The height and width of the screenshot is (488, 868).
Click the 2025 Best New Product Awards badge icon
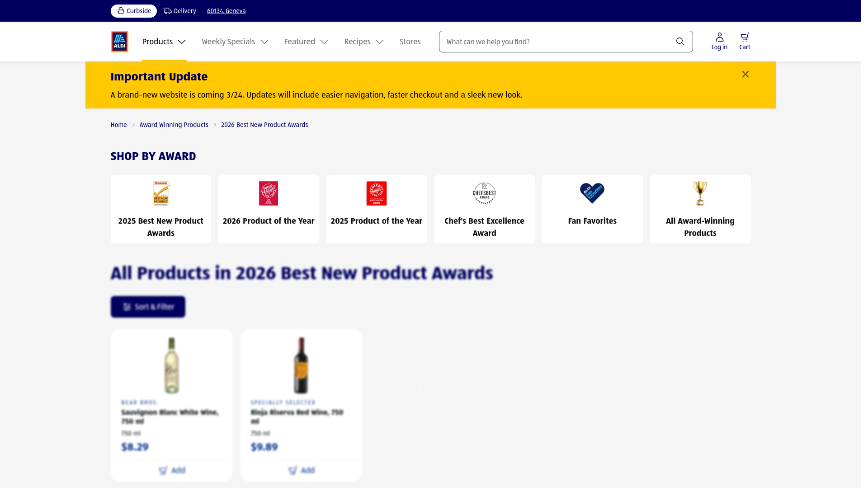pos(161,193)
